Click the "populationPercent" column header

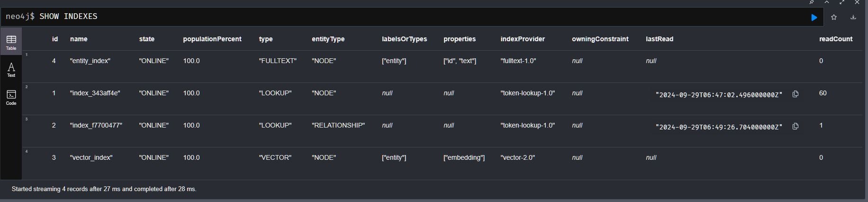point(212,39)
